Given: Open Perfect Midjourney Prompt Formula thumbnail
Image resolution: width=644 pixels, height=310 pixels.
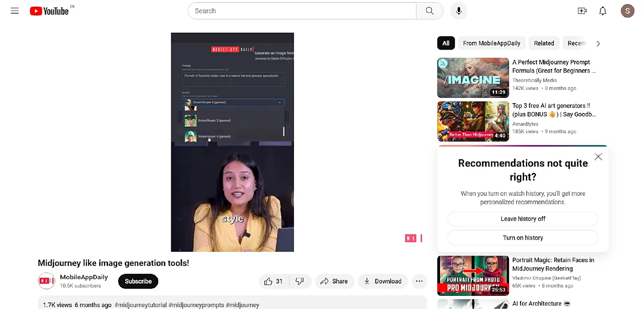Looking at the screenshot, I should tap(473, 78).
